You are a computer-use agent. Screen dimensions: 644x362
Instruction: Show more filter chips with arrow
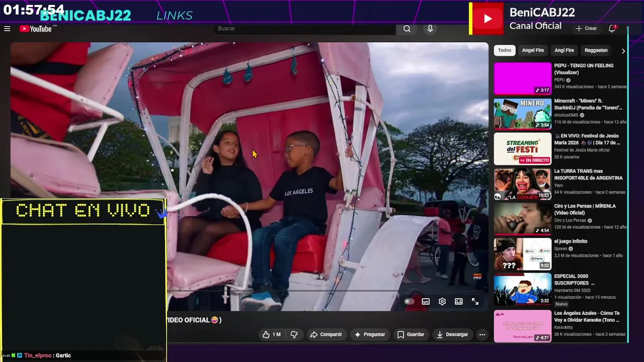point(623,51)
